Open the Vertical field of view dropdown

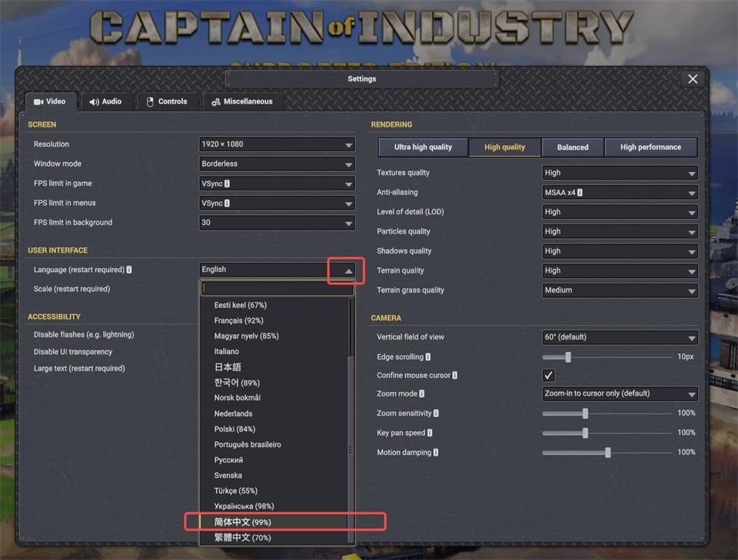coord(620,337)
